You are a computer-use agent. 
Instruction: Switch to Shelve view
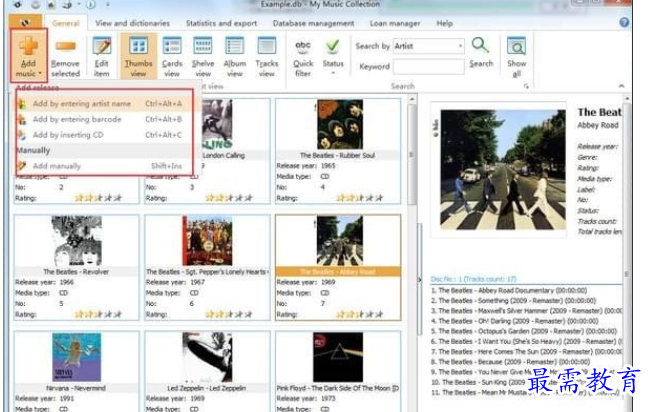pos(203,55)
